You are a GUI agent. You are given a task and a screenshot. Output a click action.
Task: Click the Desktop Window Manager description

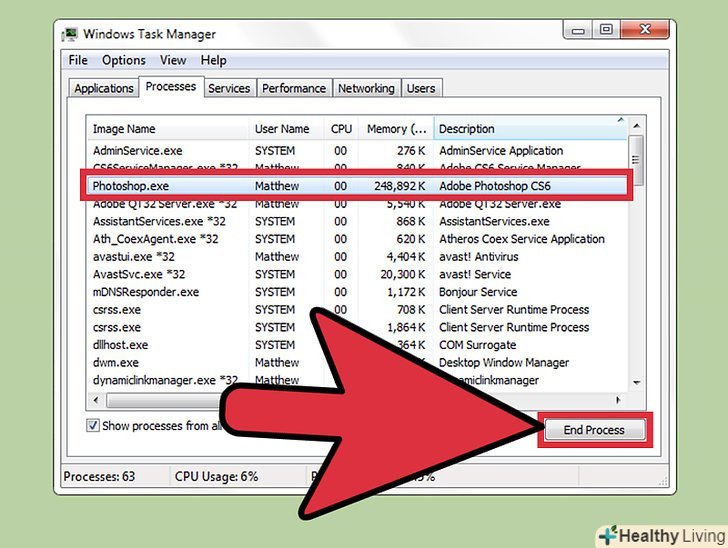pos(504,363)
